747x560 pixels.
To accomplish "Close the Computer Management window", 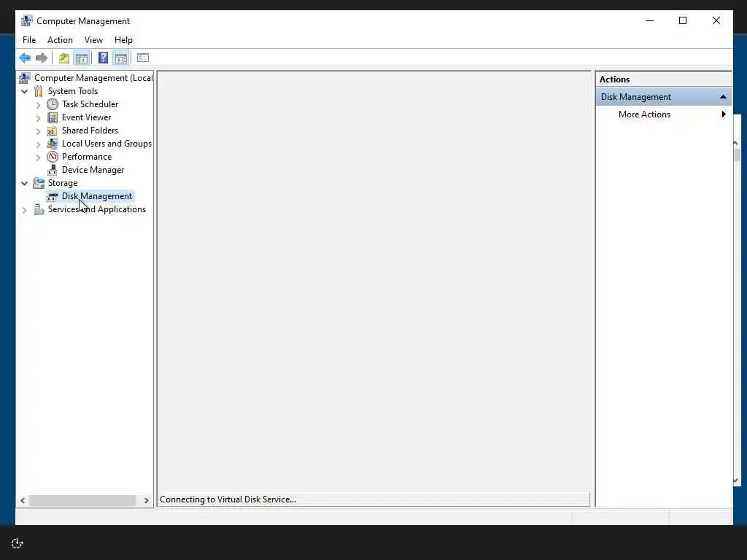I will [716, 20].
